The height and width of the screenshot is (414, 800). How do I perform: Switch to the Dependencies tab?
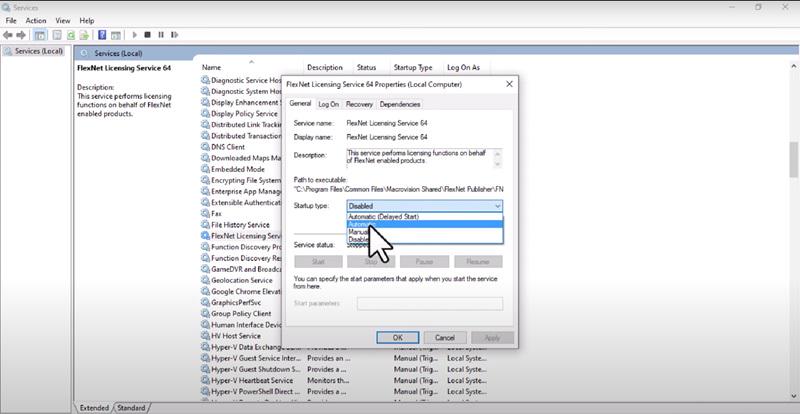click(399, 104)
